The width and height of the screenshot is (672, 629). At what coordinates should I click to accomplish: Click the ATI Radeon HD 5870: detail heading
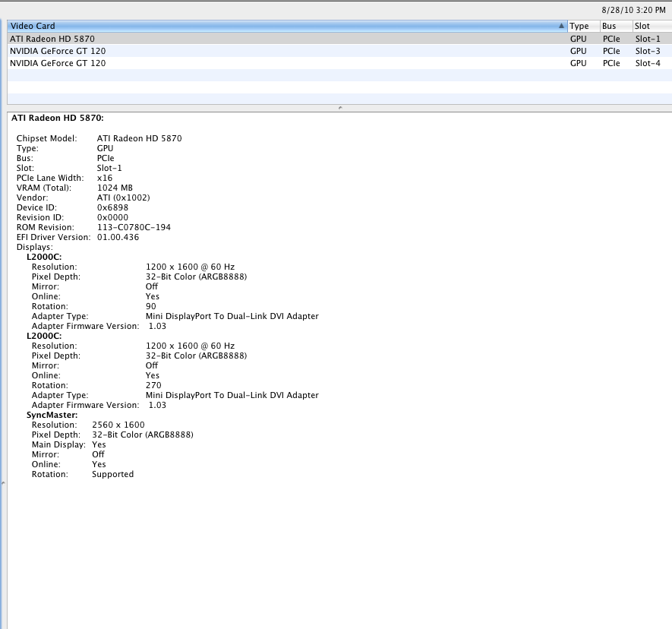[58, 118]
